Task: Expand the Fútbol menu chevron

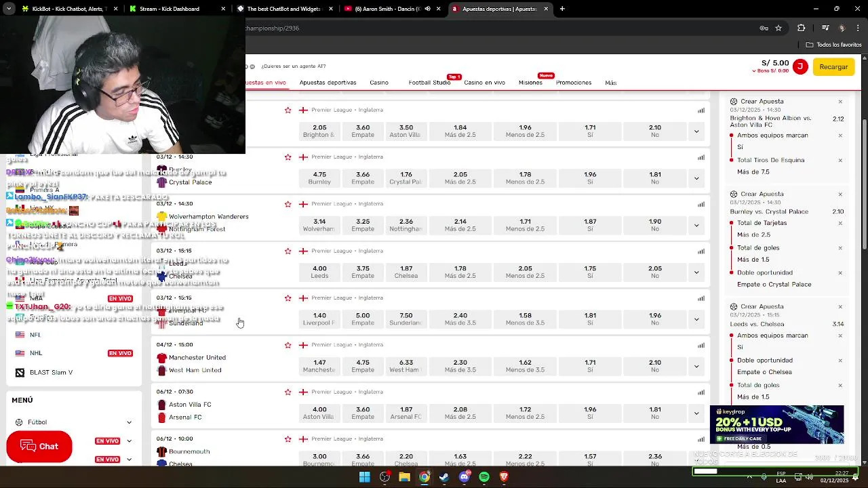Action: 129,422
